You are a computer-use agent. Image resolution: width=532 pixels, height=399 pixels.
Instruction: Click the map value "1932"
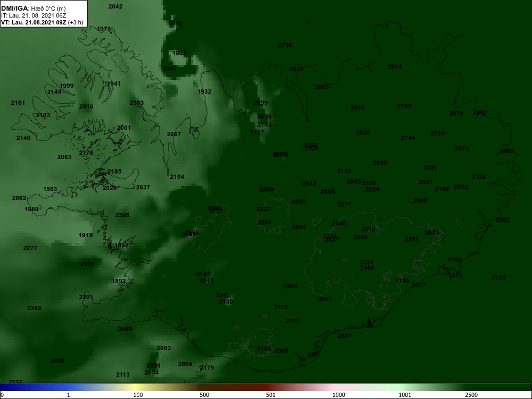point(204,92)
